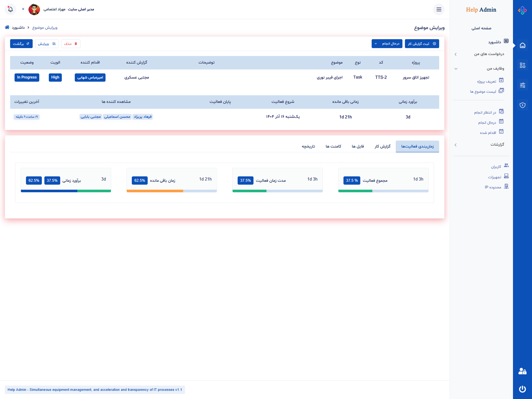Image resolution: width=532 pixels, height=399 pixels.
Task: Click the user lock icon in rail
Action: coord(522,371)
